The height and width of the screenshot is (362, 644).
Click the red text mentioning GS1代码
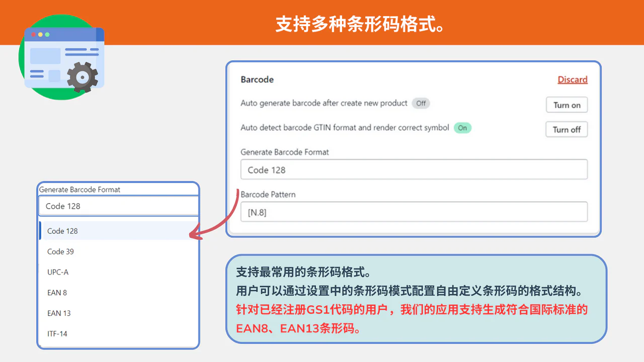click(412, 319)
